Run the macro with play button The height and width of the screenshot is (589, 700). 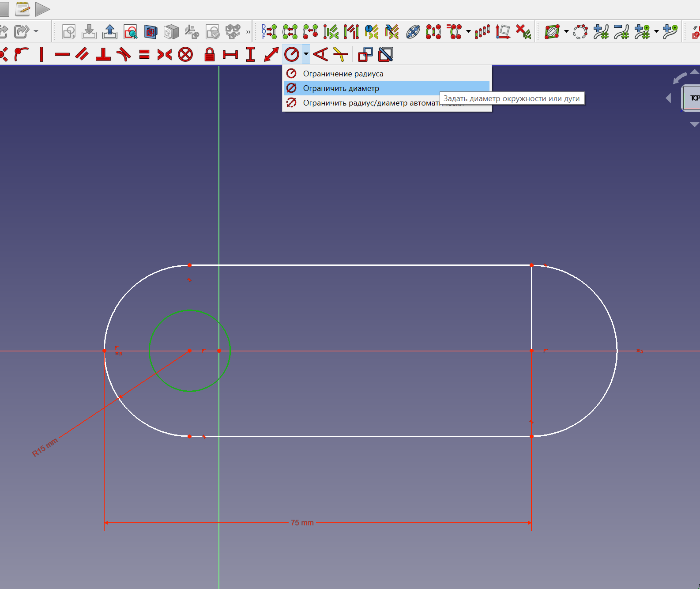(x=42, y=9)
